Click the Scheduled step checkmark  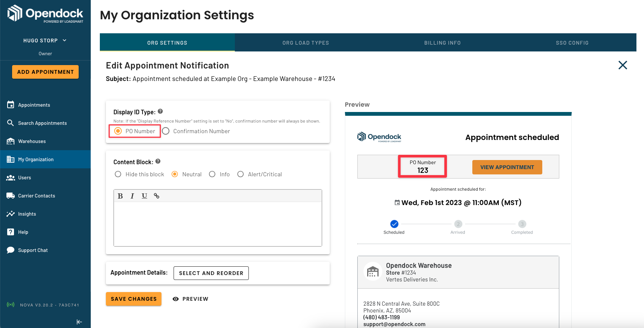[x=394, y=224]
